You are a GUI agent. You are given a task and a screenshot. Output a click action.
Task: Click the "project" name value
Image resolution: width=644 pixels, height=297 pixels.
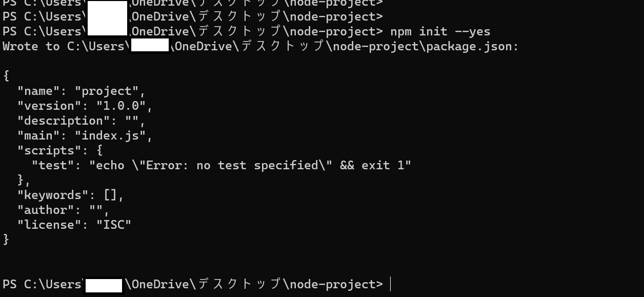[107, 91]
